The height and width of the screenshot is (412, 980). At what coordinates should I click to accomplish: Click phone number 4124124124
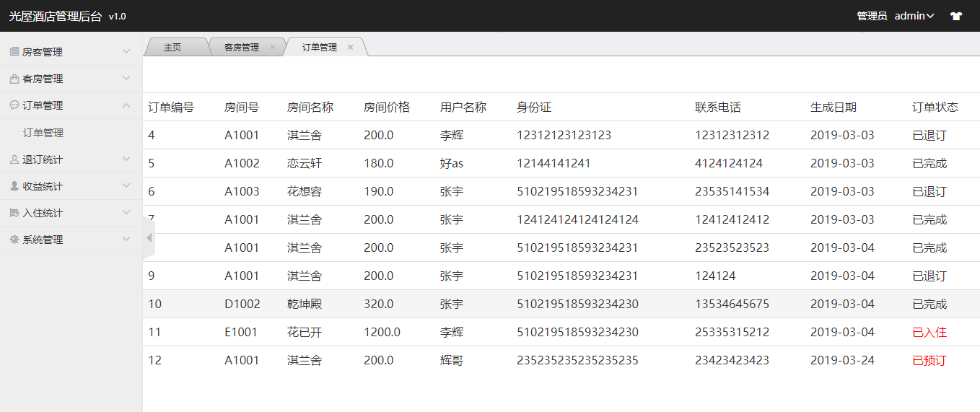[729, 164]
